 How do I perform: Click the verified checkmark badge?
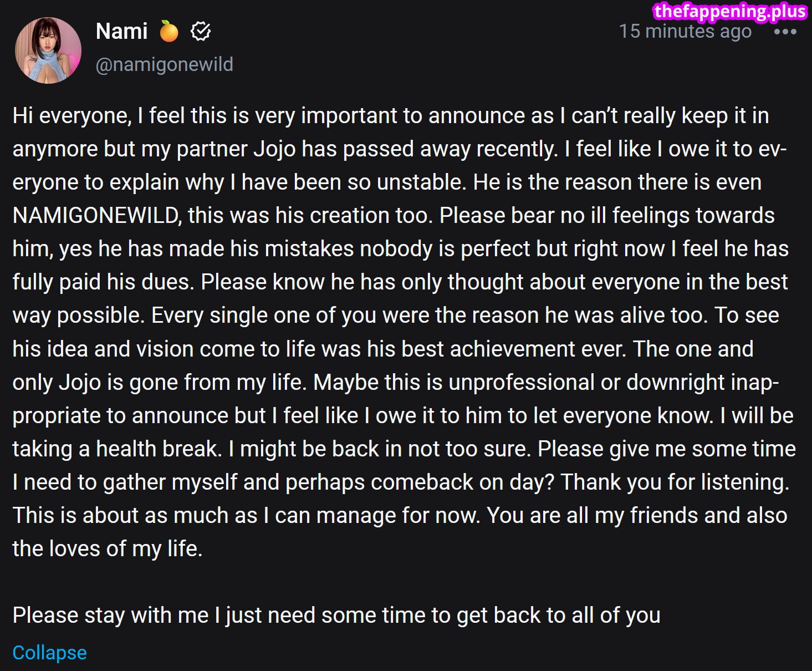[x=200, y=32]
